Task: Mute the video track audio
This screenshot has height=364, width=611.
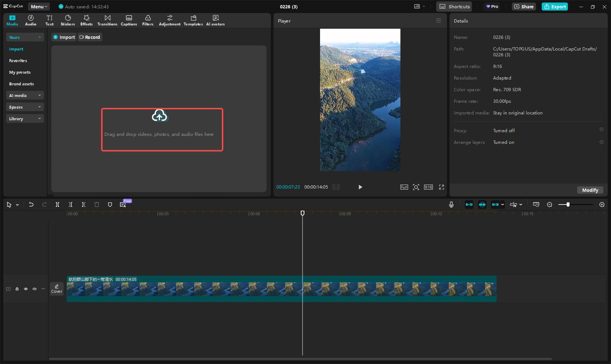Action: coord(35,289)
